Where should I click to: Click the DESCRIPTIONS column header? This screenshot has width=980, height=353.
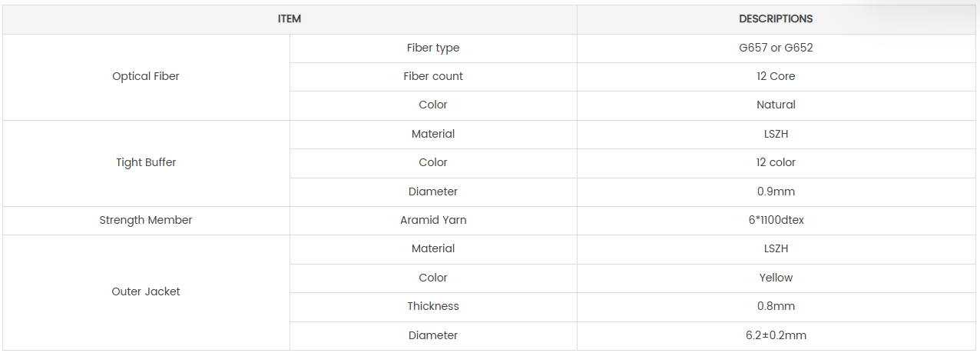(x=776, y=18)
